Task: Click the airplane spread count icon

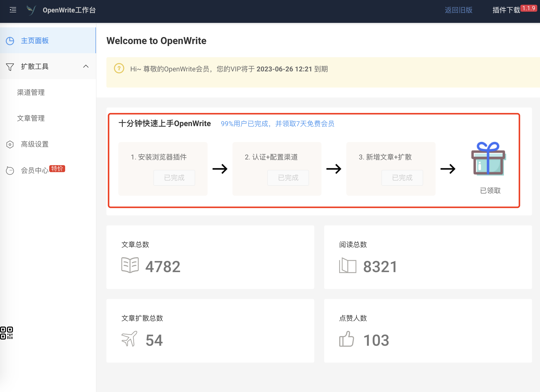Action: pos(129,339)
